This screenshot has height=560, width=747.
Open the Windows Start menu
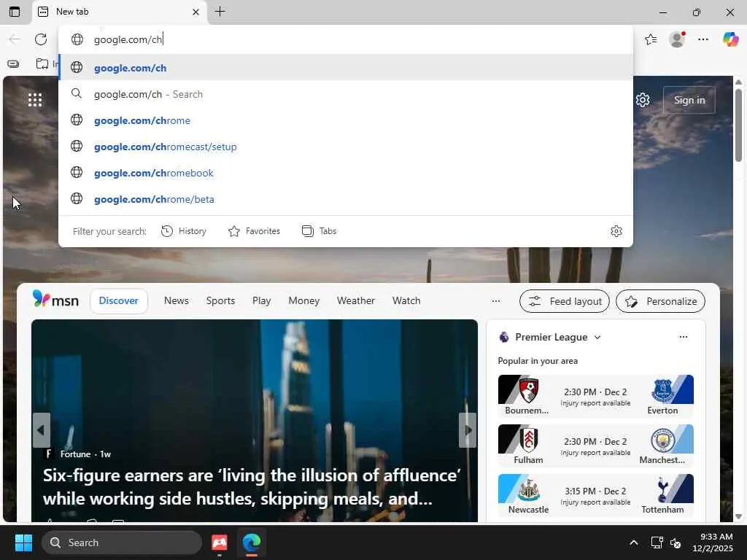23,542
